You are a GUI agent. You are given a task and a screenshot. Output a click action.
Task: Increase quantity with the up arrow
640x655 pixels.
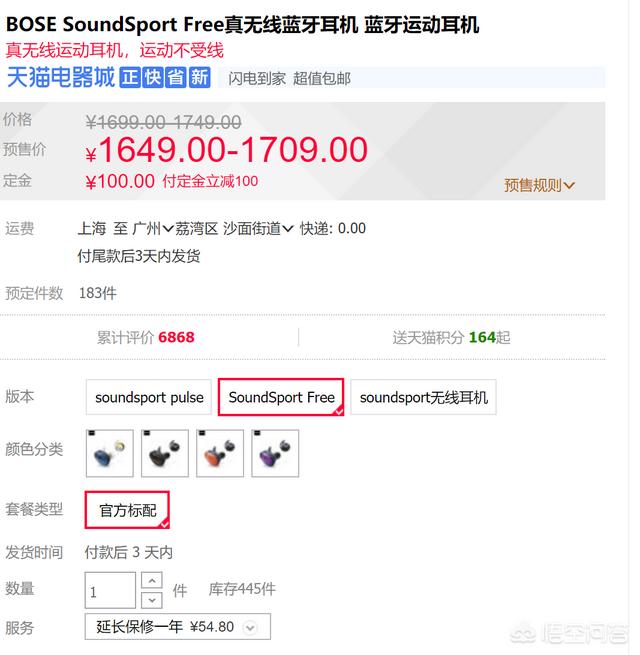coord(151,581)
